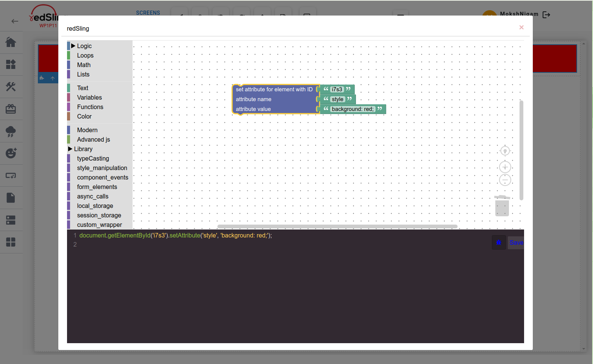The height and width of the screenshot is (364, 593).
Task: Click the 'background: red;' text field
Action: pos(353,109)
